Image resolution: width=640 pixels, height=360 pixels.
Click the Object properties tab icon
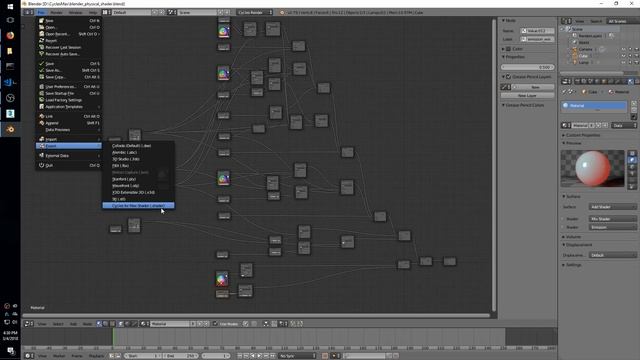coord(604,82)
